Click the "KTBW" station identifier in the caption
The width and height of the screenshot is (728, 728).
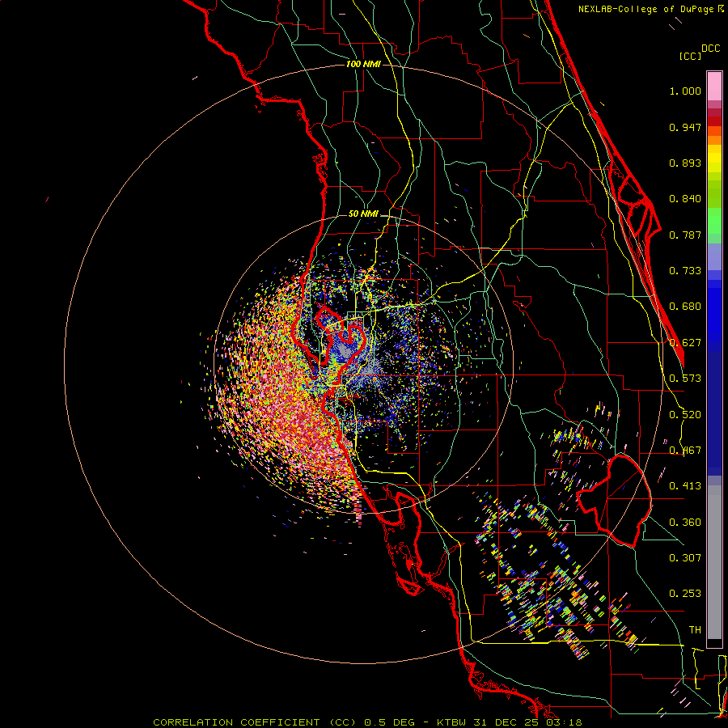(x=453, y=722)
